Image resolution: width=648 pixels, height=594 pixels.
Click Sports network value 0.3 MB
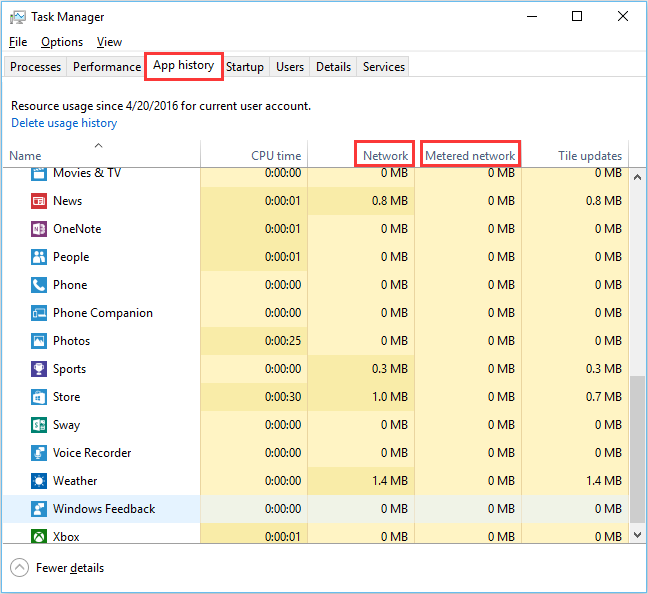point(390,369)
